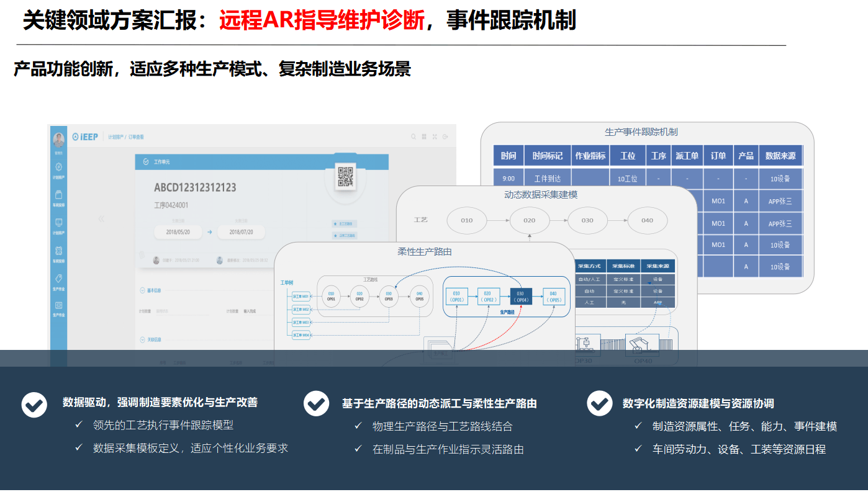Image resolution: width=868 pixels, height=492 pixels.
Task: Click the 040 (OP05) box in 生产路径
Action: pyautogui.click(x=553, y=296)
